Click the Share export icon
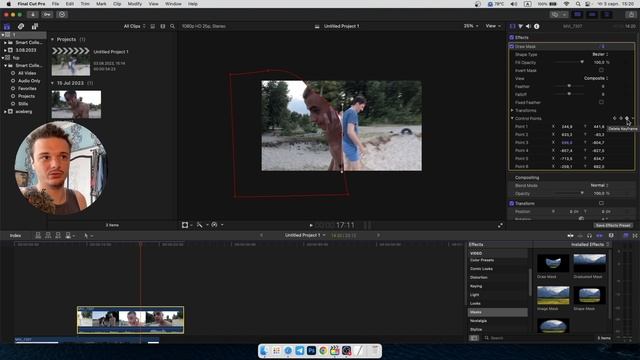Viewport: 640px width, 360px height. point(631,14)
